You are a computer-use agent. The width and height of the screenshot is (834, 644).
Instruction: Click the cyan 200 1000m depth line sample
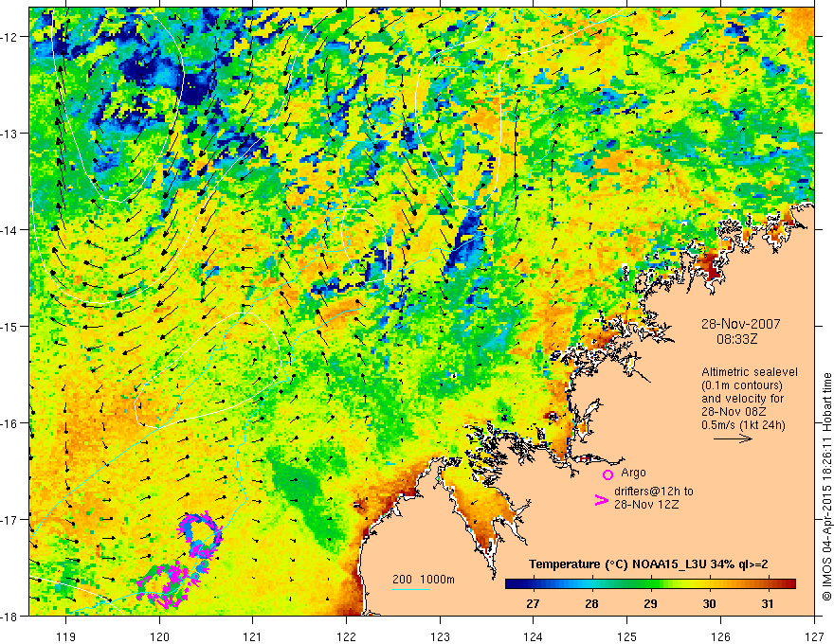(411, 589)
